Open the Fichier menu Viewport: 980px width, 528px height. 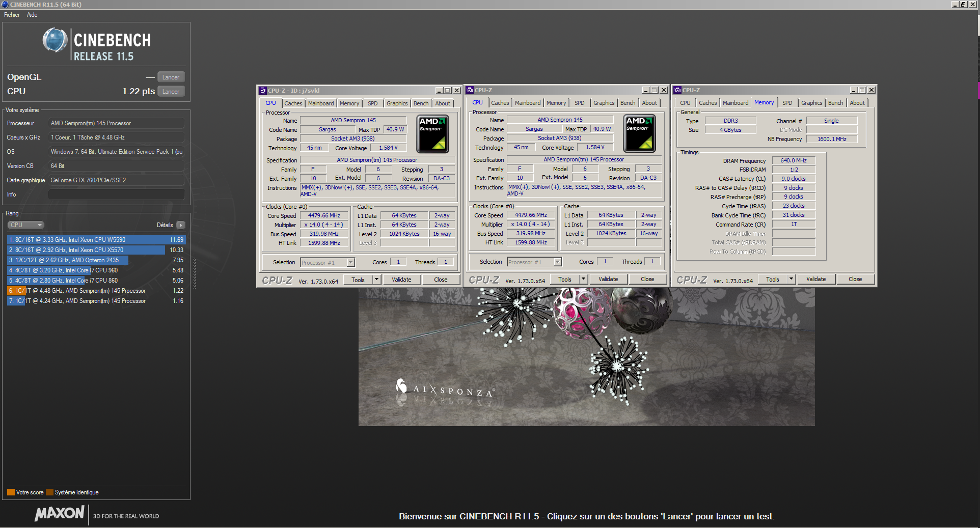pyautogui.click(x=12, y=15)
